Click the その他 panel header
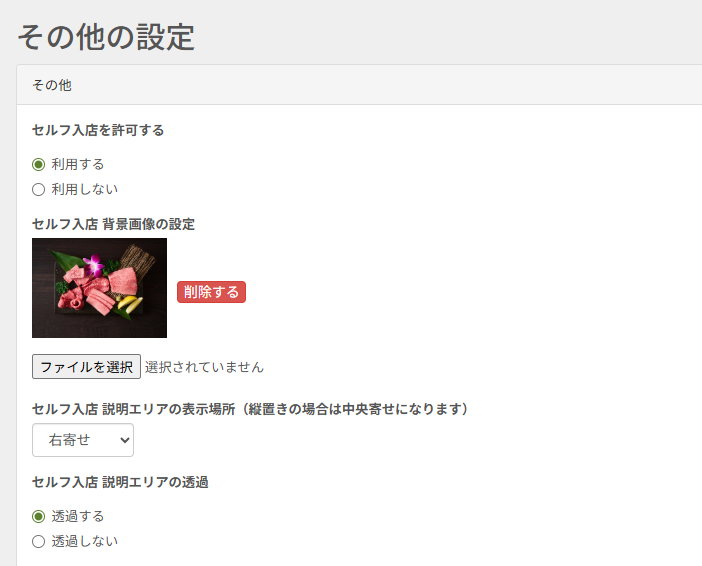 coord(359,85)
